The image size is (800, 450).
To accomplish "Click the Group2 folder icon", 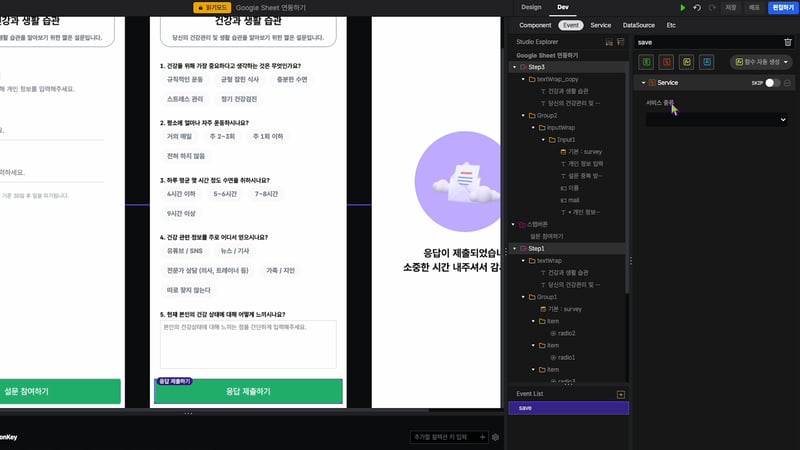I will [x=532, y=115].
